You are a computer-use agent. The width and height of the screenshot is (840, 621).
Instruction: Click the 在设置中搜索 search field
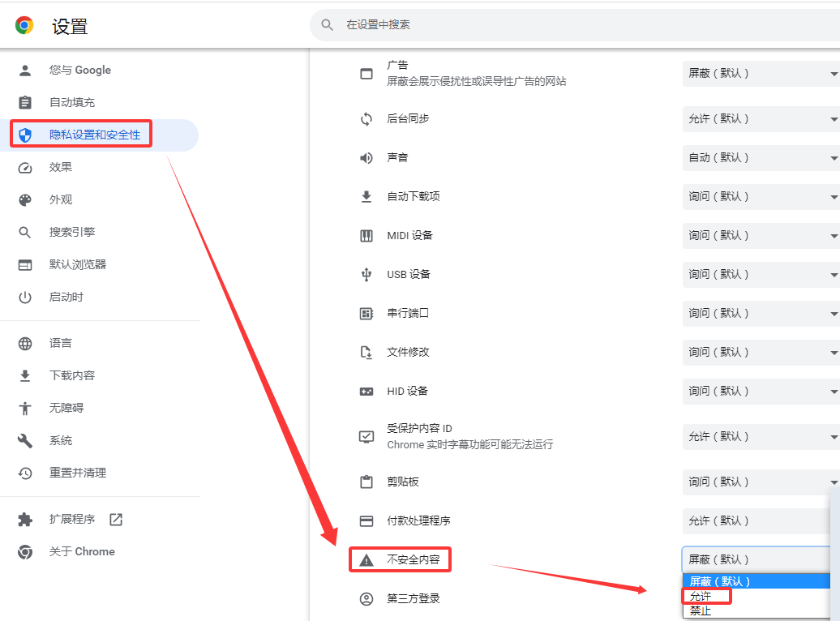568,25
